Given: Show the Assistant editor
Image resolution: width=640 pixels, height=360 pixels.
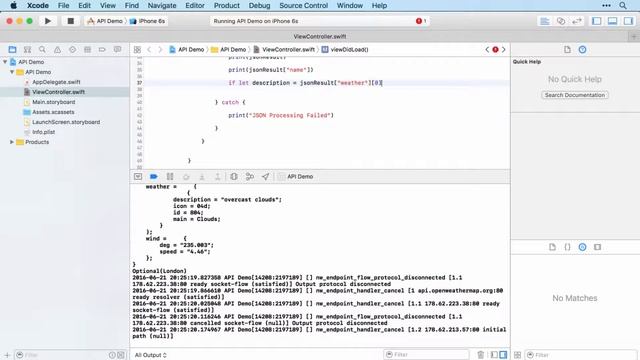Looking at the screenshot, I should [561, 21].
